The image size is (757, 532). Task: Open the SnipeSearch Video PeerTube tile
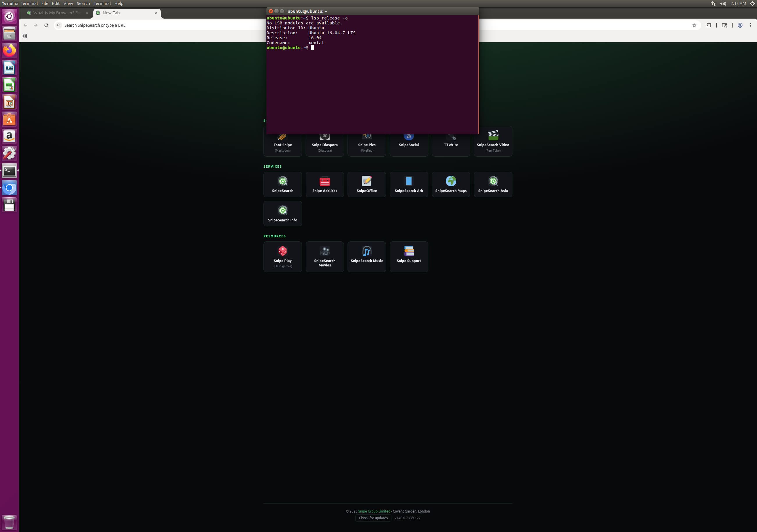[493, 141]
